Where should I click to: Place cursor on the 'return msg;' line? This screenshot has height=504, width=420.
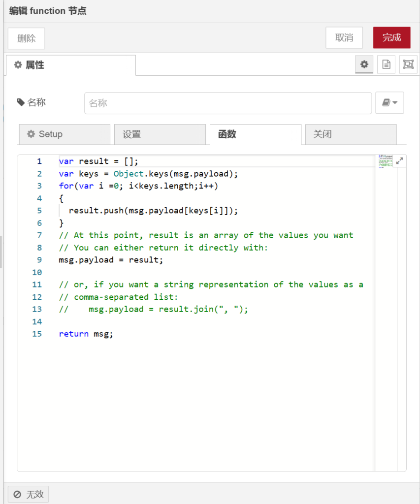click(x=86, y=334)
